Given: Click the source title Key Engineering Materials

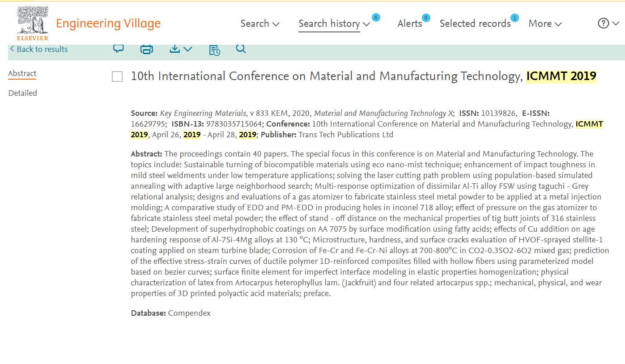Looking at the screenshot, I should 204,113.
